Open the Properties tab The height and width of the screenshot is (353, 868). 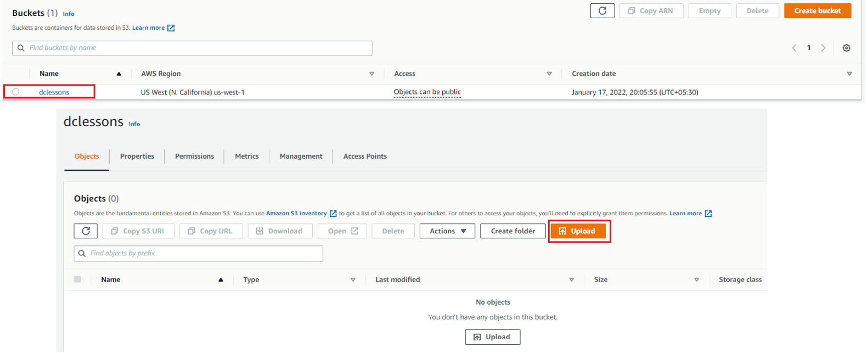click(x=137, y=156)
